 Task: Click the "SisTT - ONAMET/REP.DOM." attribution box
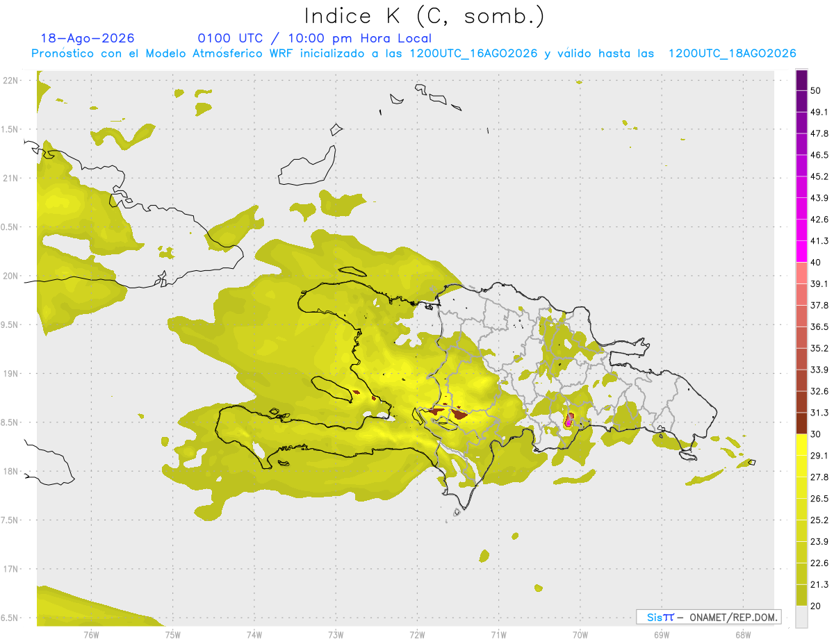[708, 617]
